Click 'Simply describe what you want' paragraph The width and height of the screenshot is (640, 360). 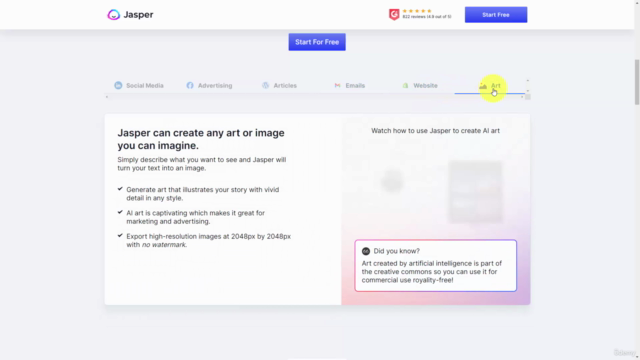(202, 164)
